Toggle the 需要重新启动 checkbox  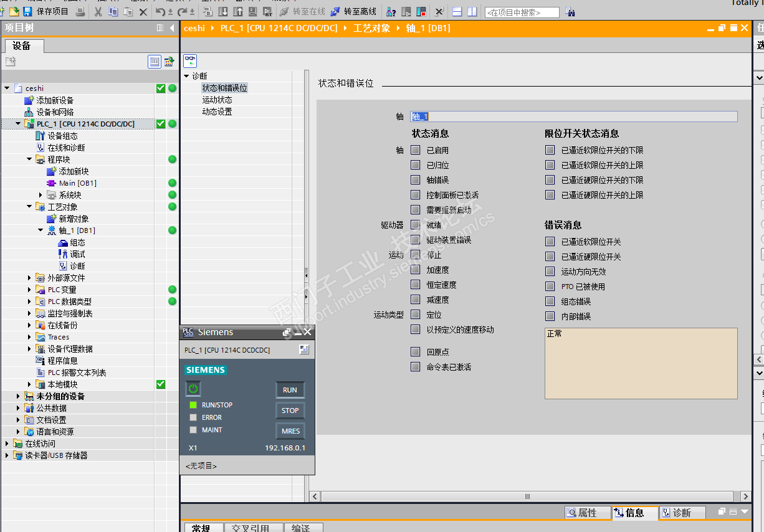415,210
